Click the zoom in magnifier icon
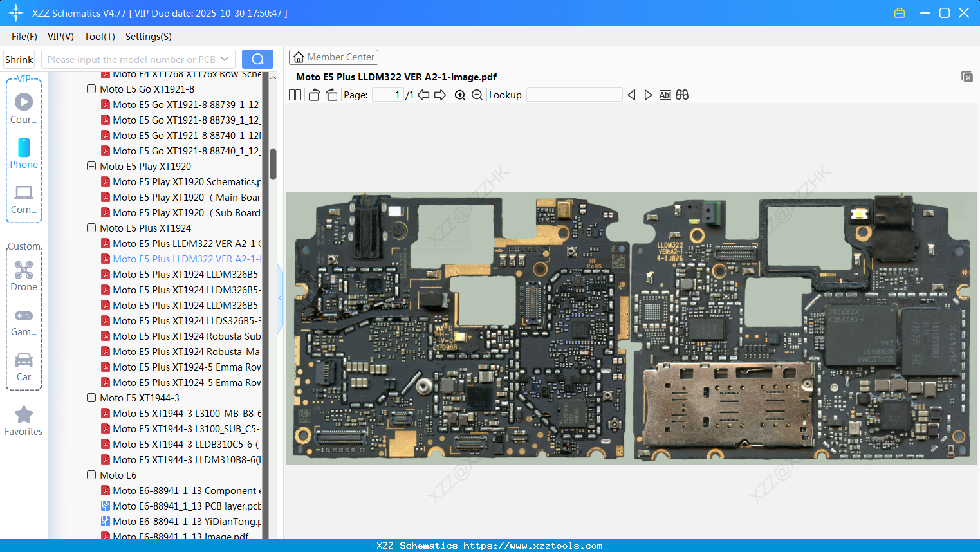This screenshot has height=552, width=980. 460,95
